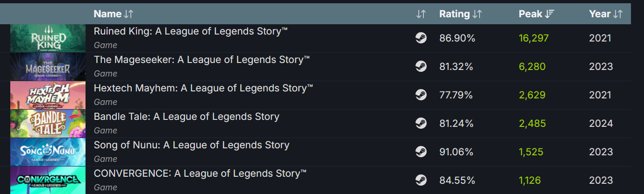
Task: Click Steam icon for The Mageseeker row
Action: coord(421,67)
